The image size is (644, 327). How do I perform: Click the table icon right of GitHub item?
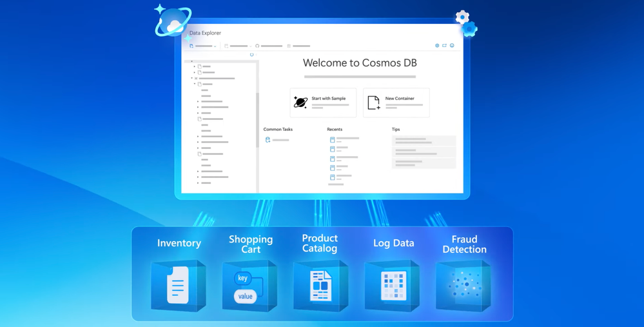pyautogui.click(x=289, y=46)
